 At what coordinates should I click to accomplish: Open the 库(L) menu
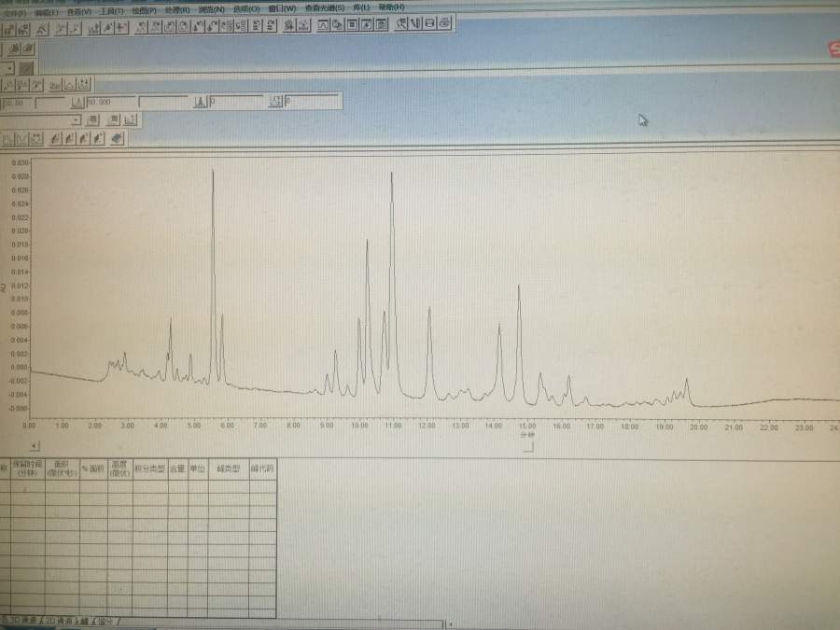click(x=361, y=7)
